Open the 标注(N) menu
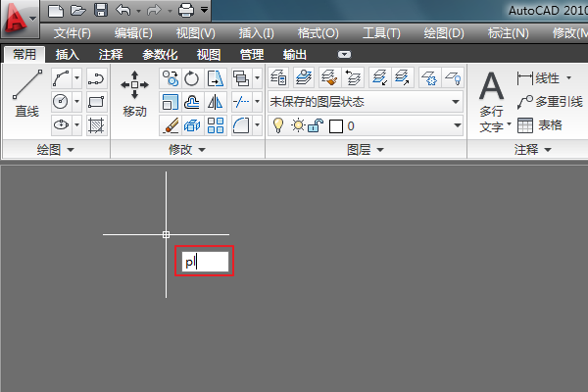This screenshot has width=588, height=392. [508, 33]
